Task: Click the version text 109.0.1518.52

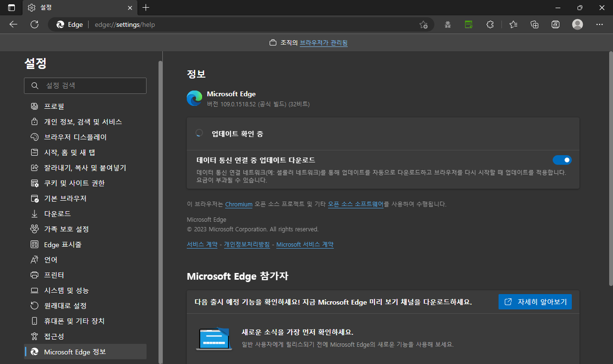Action: (x=238, y=104)
